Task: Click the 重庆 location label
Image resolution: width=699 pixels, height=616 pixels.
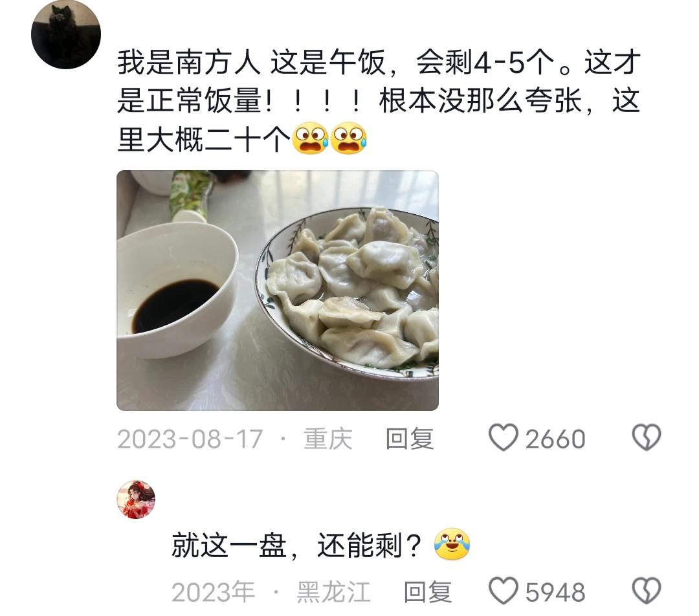Action: 328,439
